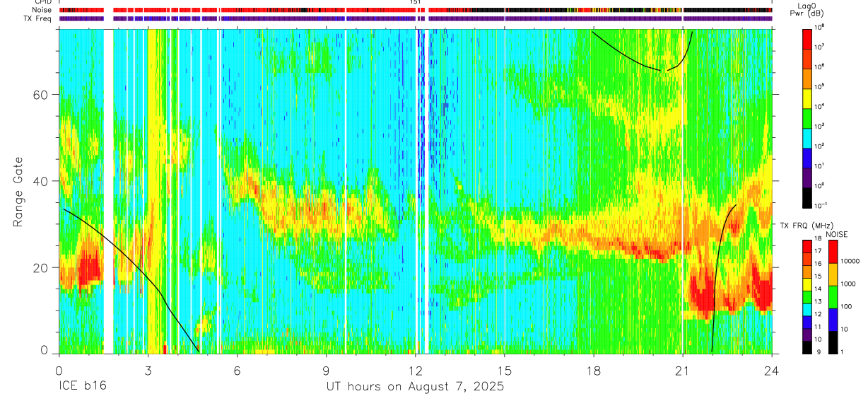868x401 pixels.
Task: Click the 10^-1 label on power colorbar
Action: click(x=822, y=206)
